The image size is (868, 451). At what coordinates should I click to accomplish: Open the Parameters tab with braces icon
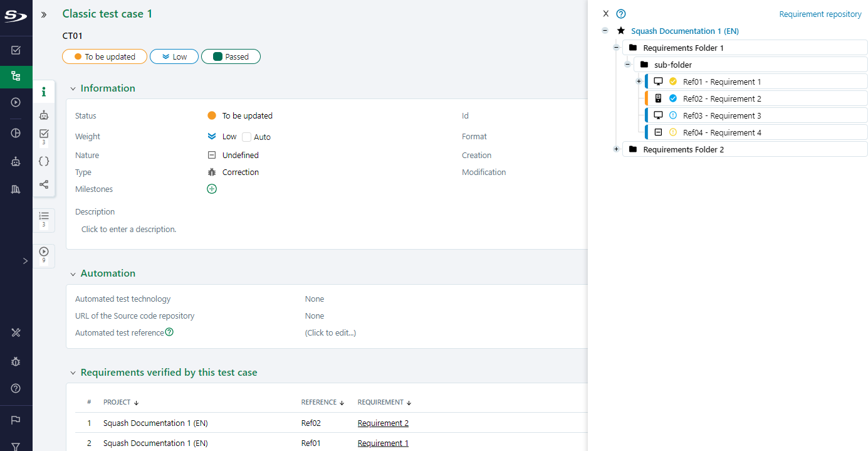pos(43,161)
